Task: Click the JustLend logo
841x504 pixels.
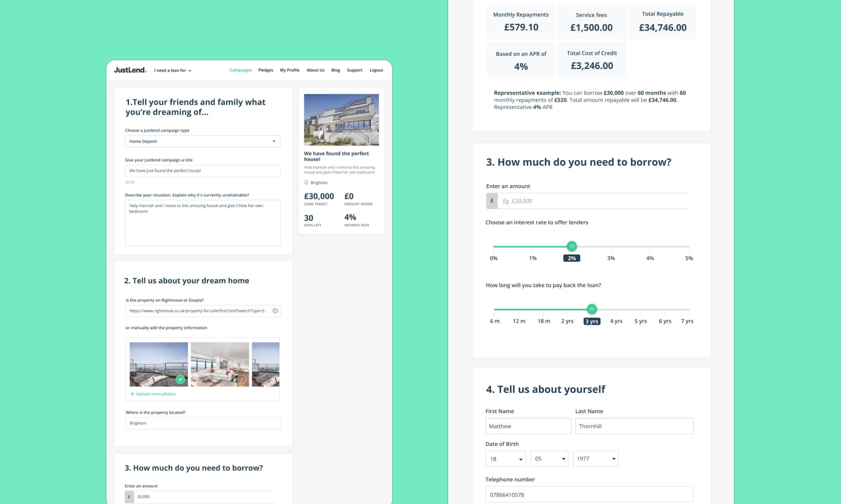Action: [x=130, y=70]
